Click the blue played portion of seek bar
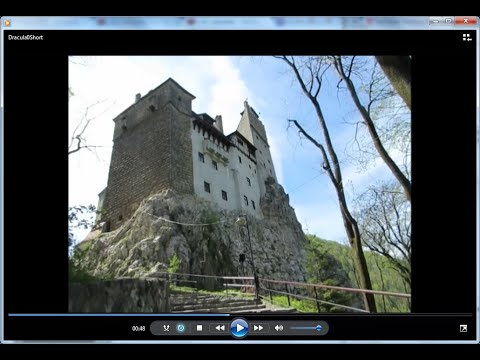This screenshot has width=480, height=360. tap(119, 314)
